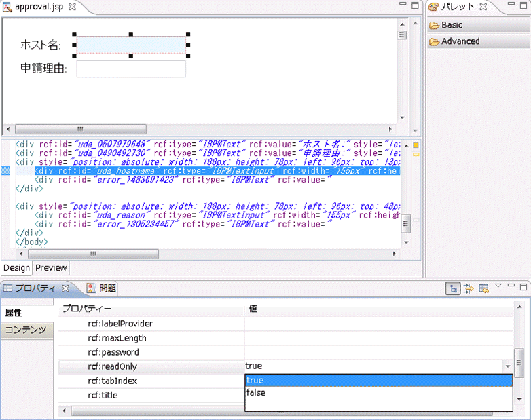Close the パレット view tab
The height and width of the screenshot is (420, 531).
[483, 7]
